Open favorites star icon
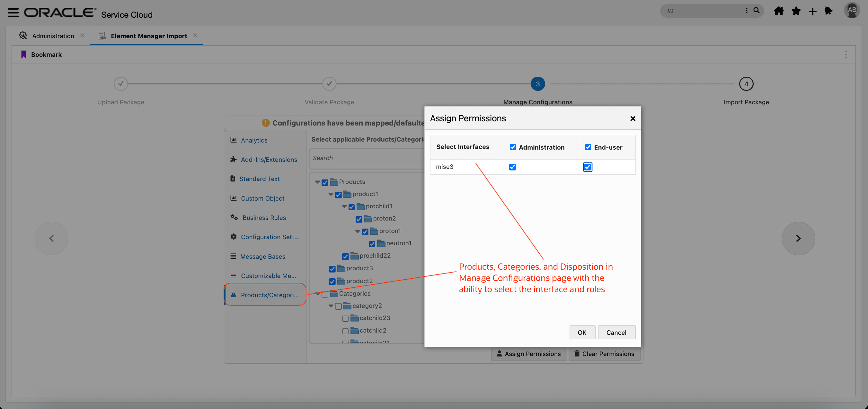This screenshot has width=868, height=409. [x=796, y=11]
